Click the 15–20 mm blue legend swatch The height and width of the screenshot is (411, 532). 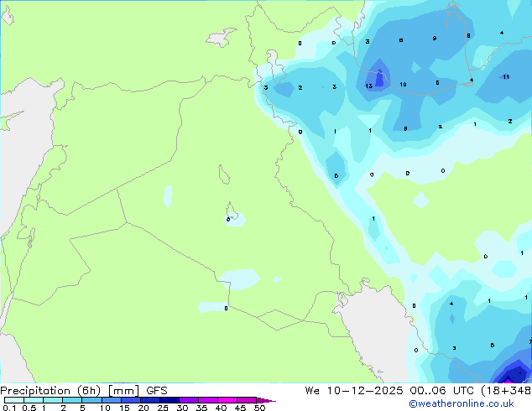(x=130, y=400)
